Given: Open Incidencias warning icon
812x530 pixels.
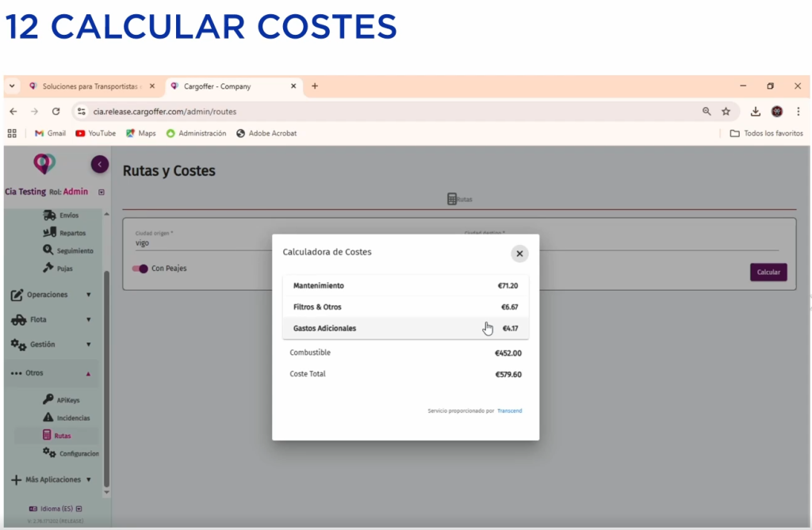Looking at the screenshot, I should (x=48, y=418).
